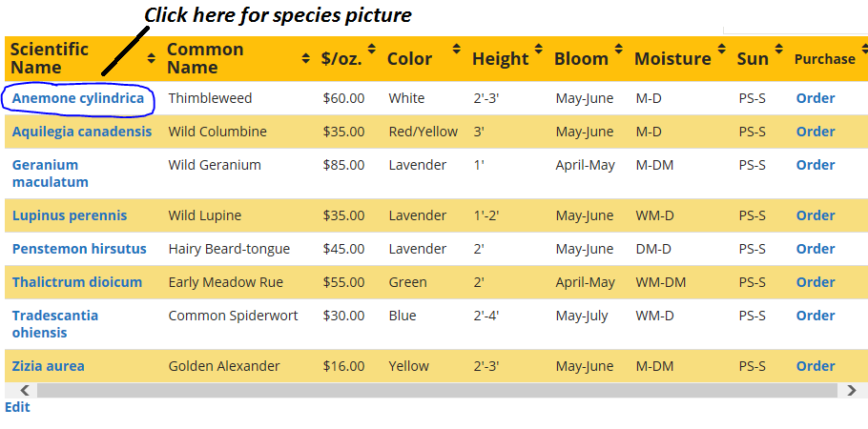Open Lupinus perennis species link
The image size is (868, 429).
tap(70, 215)
